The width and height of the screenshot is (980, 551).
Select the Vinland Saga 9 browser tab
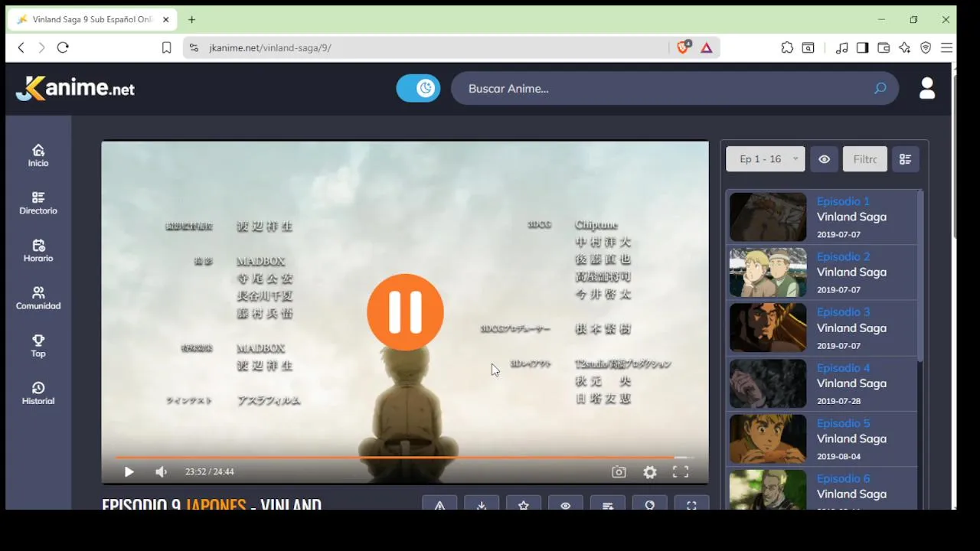click(x=92, y=19)
